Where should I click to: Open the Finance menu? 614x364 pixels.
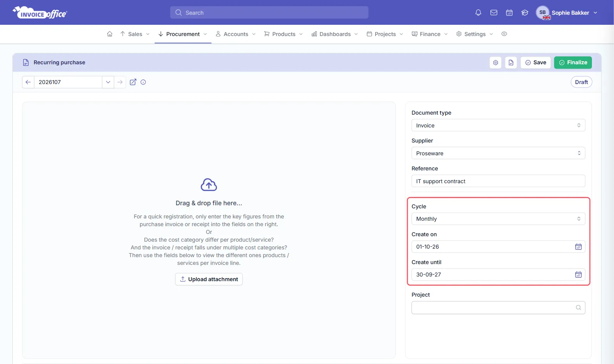click(x=430, y=34)
